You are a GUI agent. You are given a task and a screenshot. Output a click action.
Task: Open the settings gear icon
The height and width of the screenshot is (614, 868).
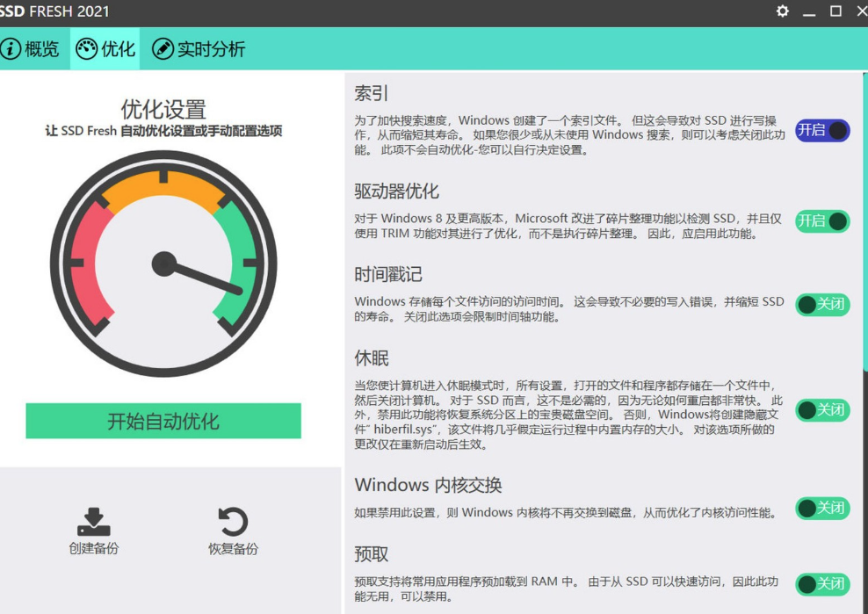(783, 11)
